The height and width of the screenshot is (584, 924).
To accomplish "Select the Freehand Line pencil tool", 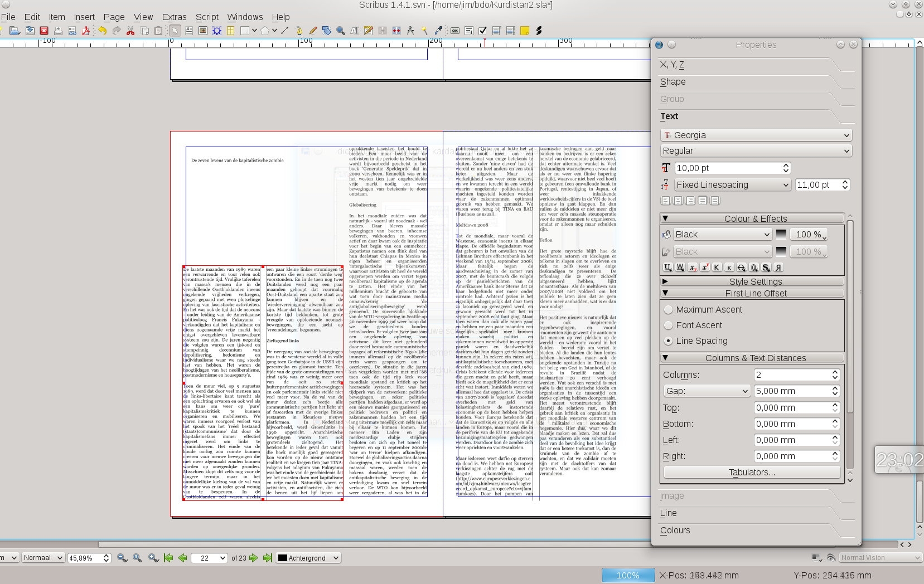I will (313, 31).
